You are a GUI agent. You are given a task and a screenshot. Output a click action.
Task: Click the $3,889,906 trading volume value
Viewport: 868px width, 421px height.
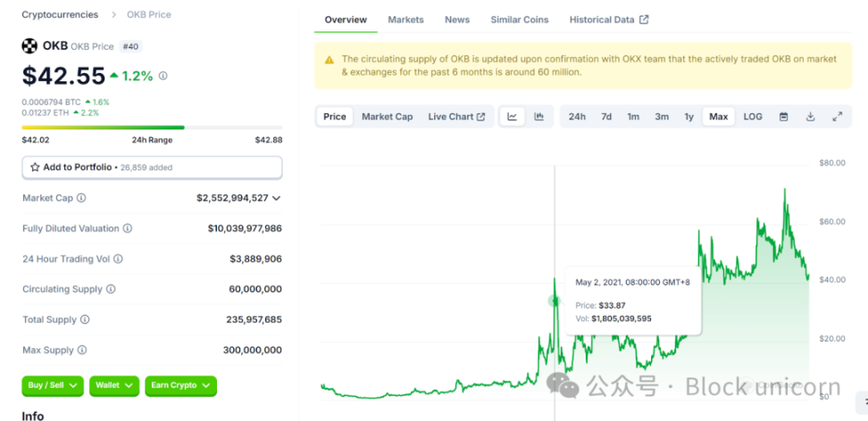pyautogui.click(x=255, y=259)
